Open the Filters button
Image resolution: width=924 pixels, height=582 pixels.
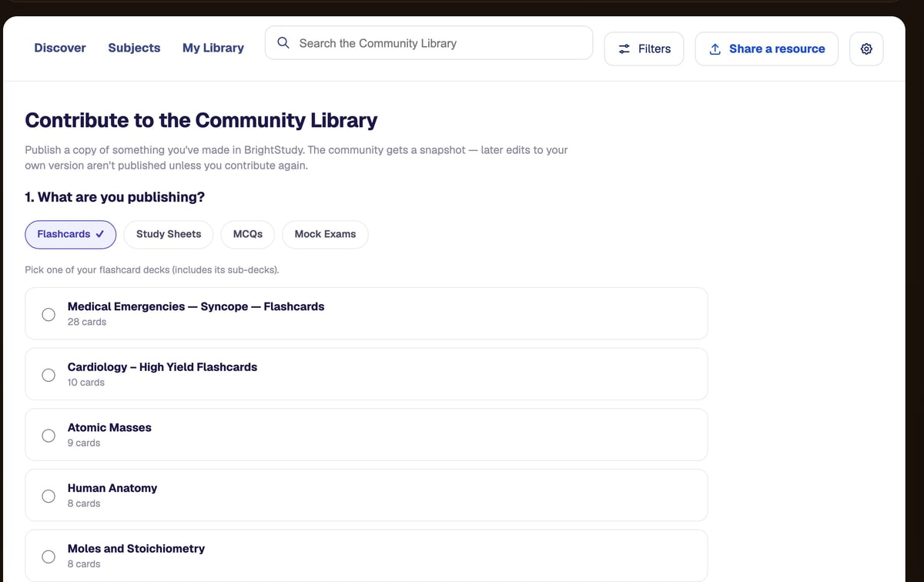coord(644,48)
